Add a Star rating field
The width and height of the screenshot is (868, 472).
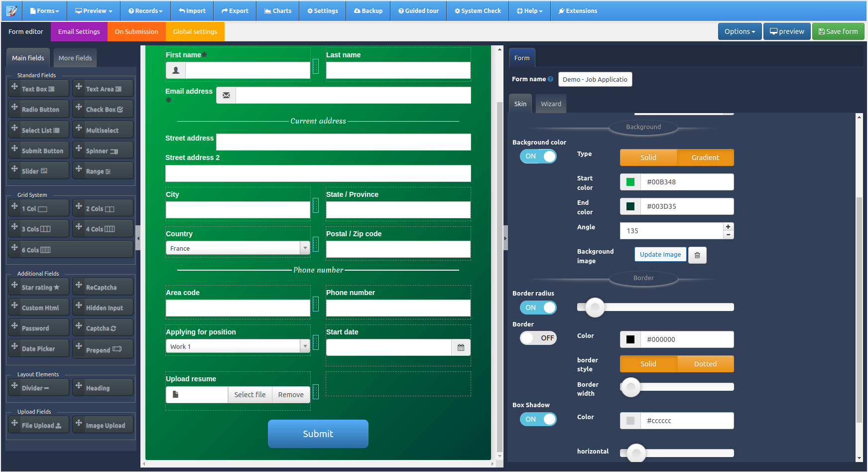coord(38,287)
